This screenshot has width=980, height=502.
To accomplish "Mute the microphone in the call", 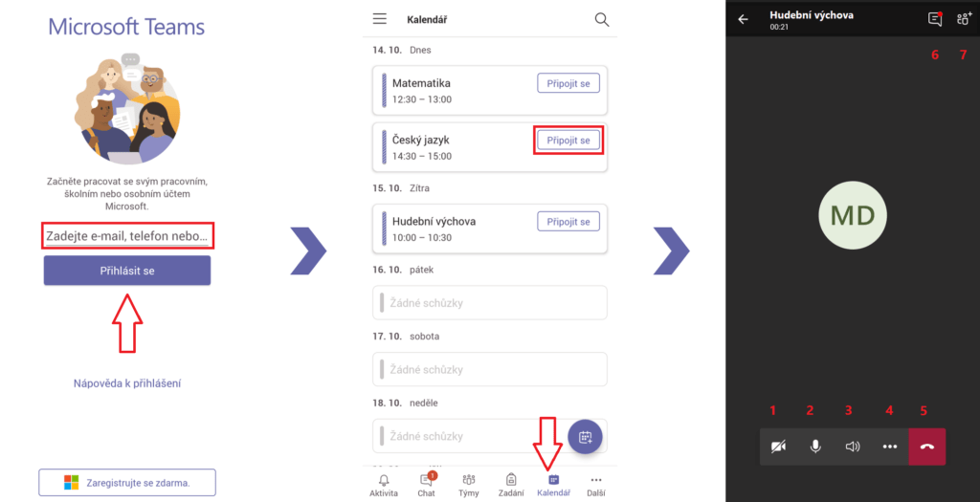I will 815,447.
